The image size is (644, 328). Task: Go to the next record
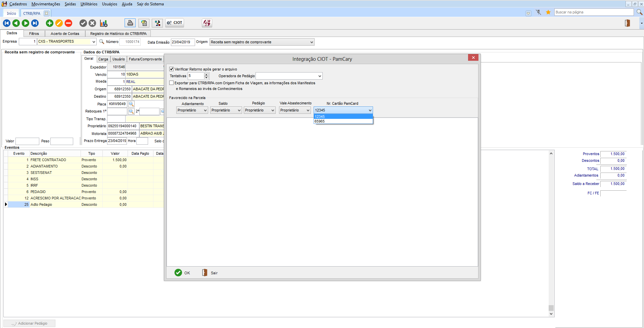click(26, 23)
